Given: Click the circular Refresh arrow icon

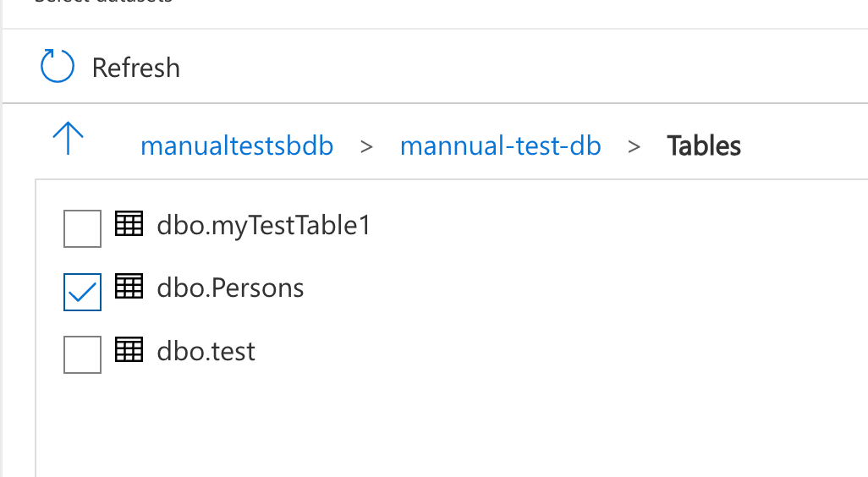Looking at the screenshot, I should click(x=57, y=67).
